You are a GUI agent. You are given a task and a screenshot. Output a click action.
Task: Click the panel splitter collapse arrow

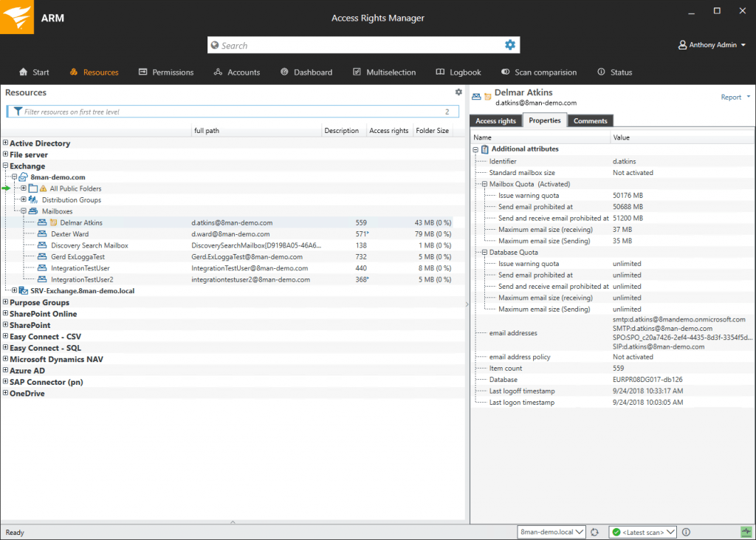pyautogui.click(x=467, y=304)
